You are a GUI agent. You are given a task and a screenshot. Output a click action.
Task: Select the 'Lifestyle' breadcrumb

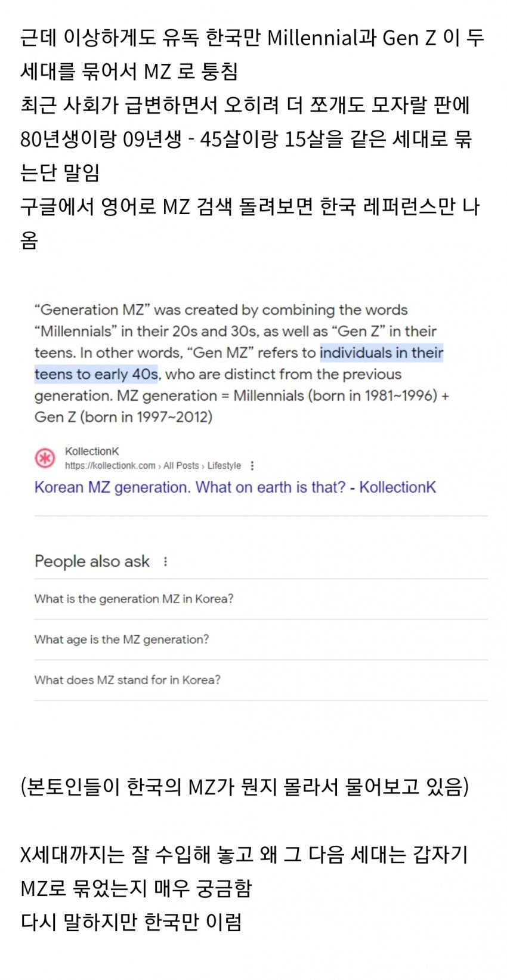point(224,466)
